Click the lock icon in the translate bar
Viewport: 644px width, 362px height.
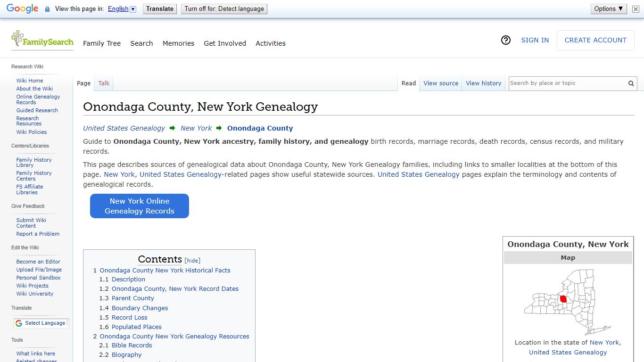47,9
